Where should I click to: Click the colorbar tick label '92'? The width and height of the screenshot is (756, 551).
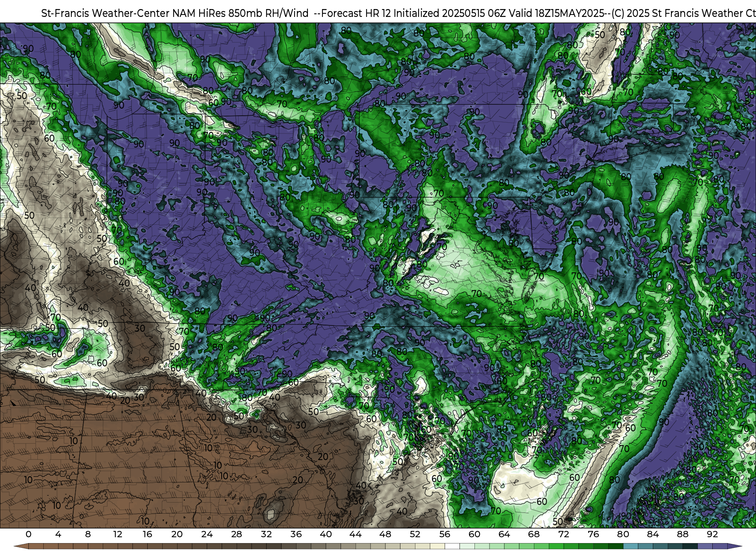[712, 534]
